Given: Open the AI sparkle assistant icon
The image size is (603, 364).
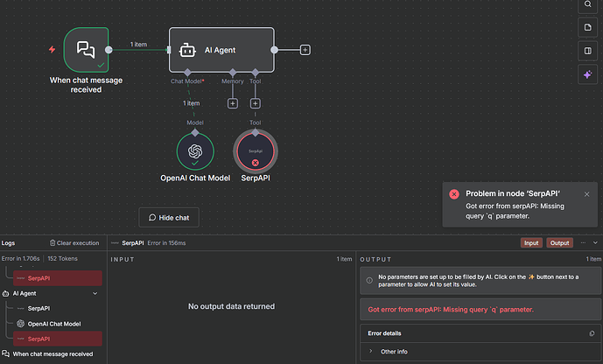Looking at the screenshot, I should [x=587, y=75].
